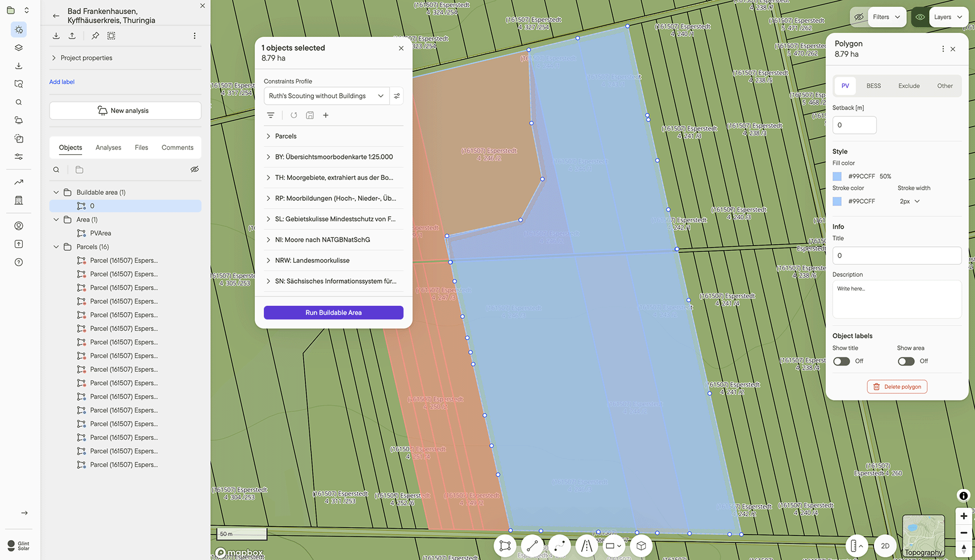This screenshot has width=975, height=560.
Task: Open the layers icon in left sidebar
Action: [x=19, y=48]
